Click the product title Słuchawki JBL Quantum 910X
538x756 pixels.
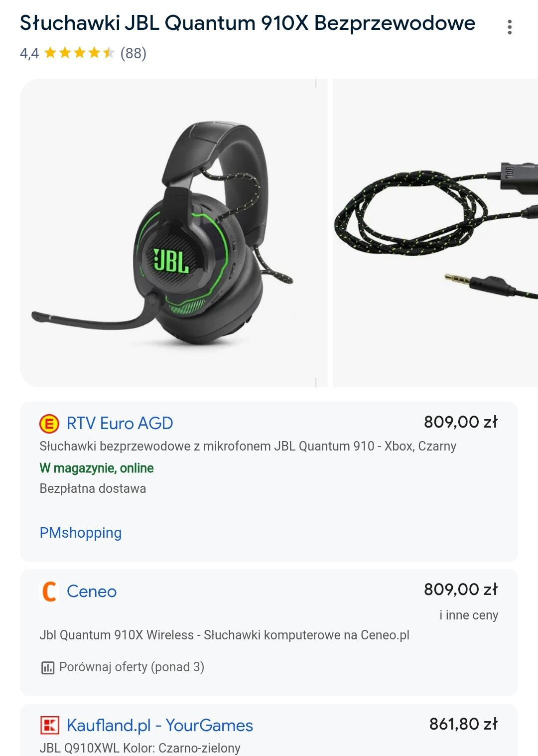click(248, 23)
